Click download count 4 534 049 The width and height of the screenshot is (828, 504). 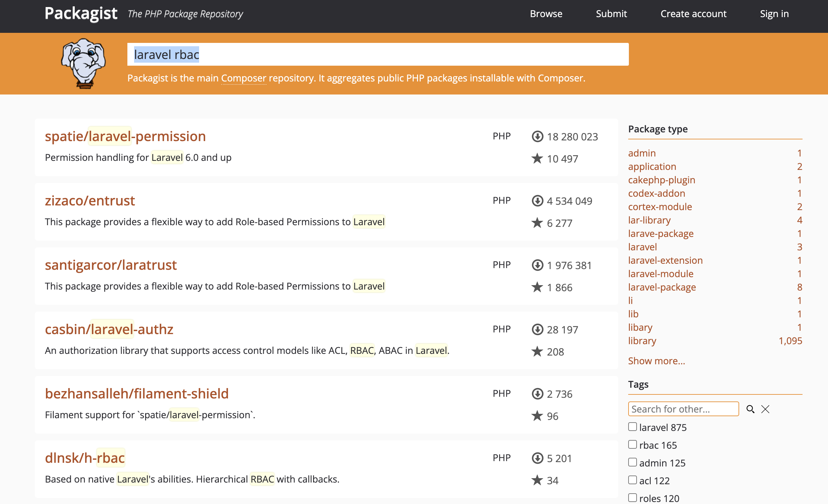(569, 201)
